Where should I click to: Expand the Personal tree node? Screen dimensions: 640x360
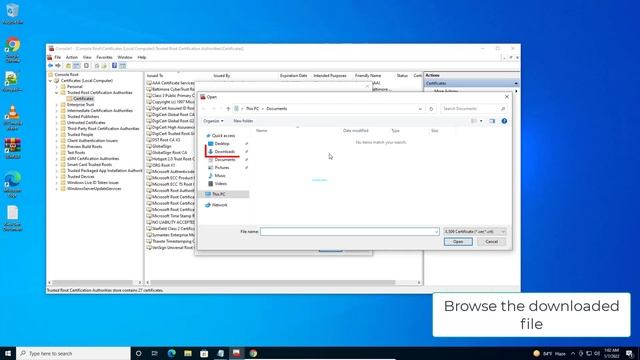click(57, 87)
